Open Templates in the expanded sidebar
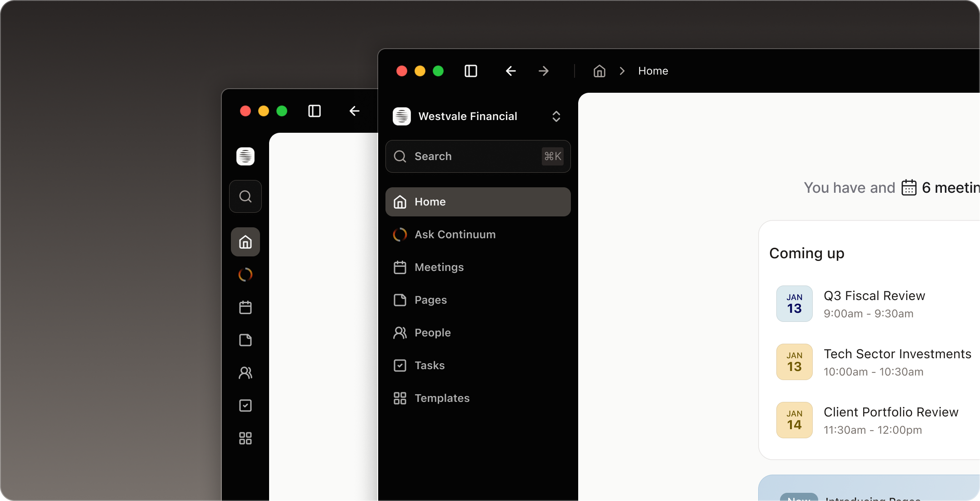This screenshot has width=980, height=501. click(478, 398)
